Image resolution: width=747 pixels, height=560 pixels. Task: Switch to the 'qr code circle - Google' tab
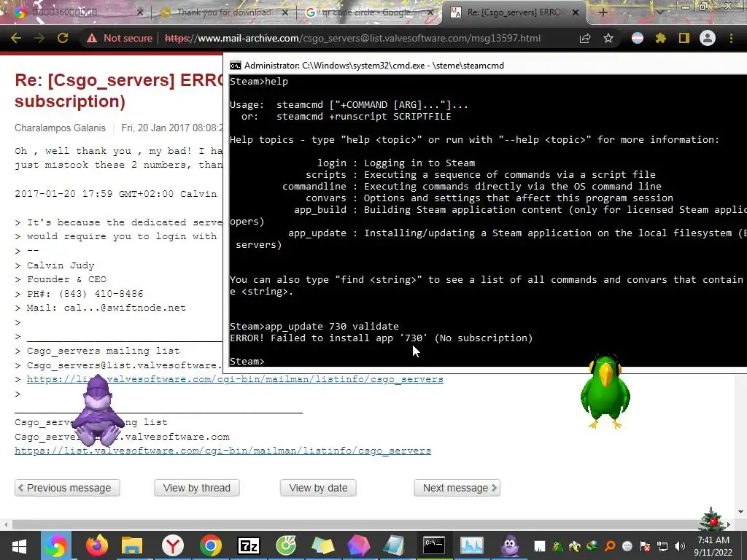coord(370,12)
